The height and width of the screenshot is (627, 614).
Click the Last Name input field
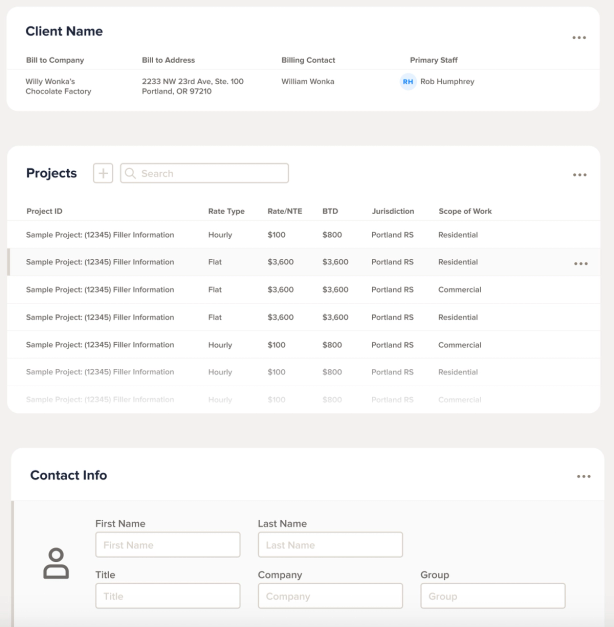pyautogui.click(x=330, y=545)
